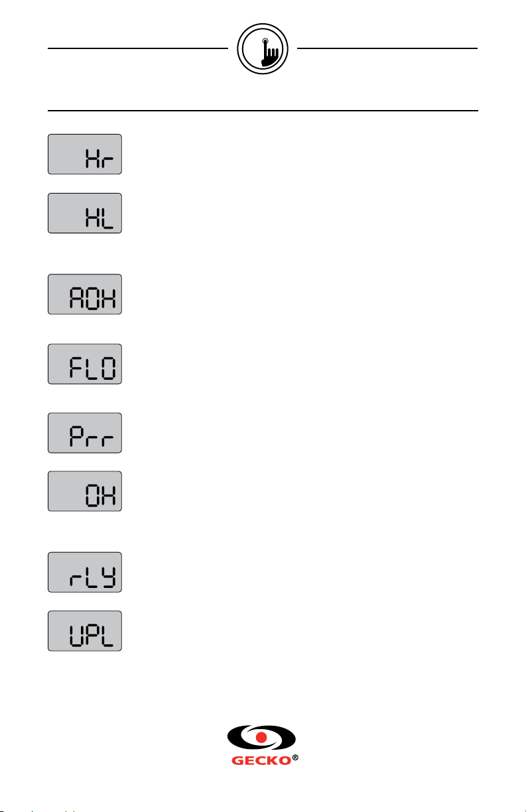
Task: Click the rLY error code display
Action: [85, 573]
